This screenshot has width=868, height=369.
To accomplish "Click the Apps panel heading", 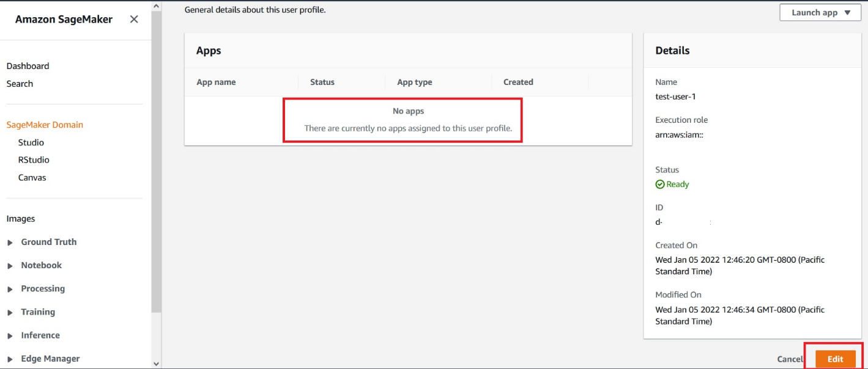I will tap(209, 51).
